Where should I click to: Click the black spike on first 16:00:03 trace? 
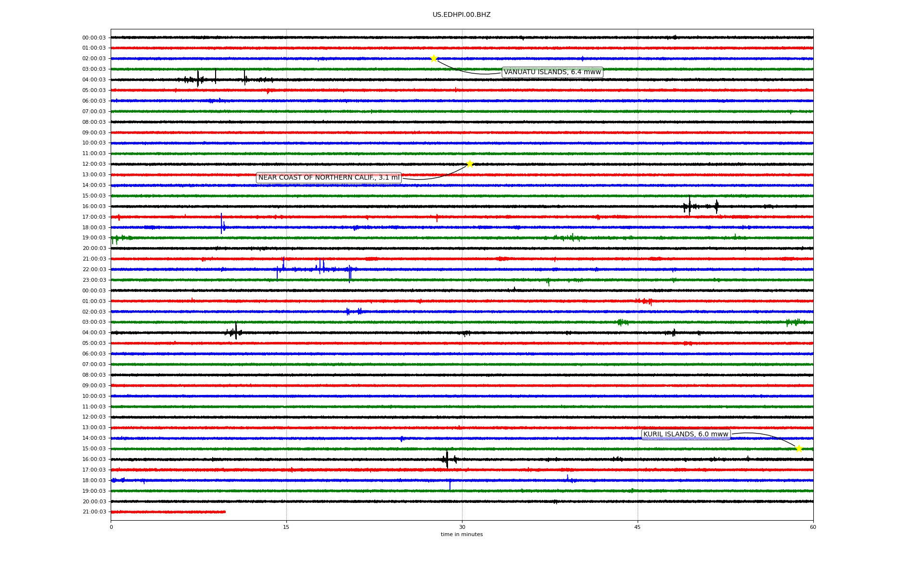pos(689,206)
